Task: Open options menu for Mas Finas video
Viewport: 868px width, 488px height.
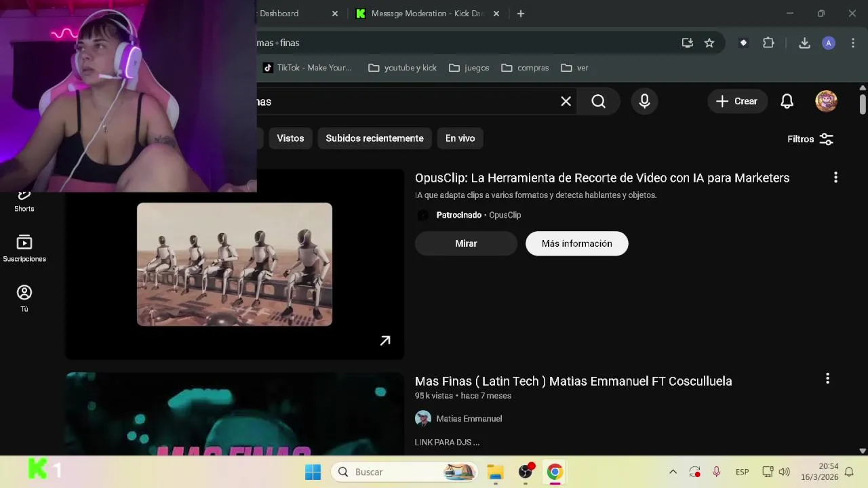Action: [x=827, y=379]
